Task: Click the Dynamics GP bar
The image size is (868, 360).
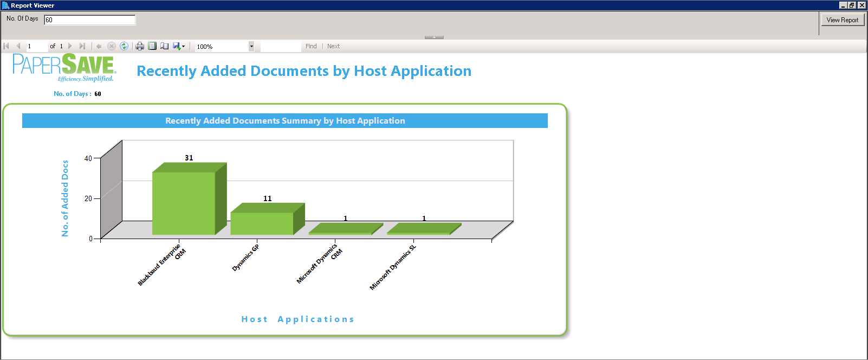Action: click(x=268, y=219)
